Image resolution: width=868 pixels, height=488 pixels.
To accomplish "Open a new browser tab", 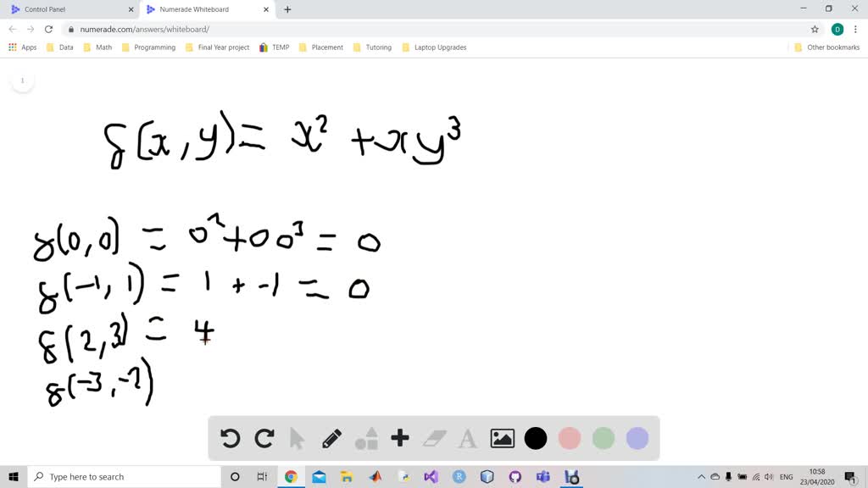I will (x=287, y=9).
